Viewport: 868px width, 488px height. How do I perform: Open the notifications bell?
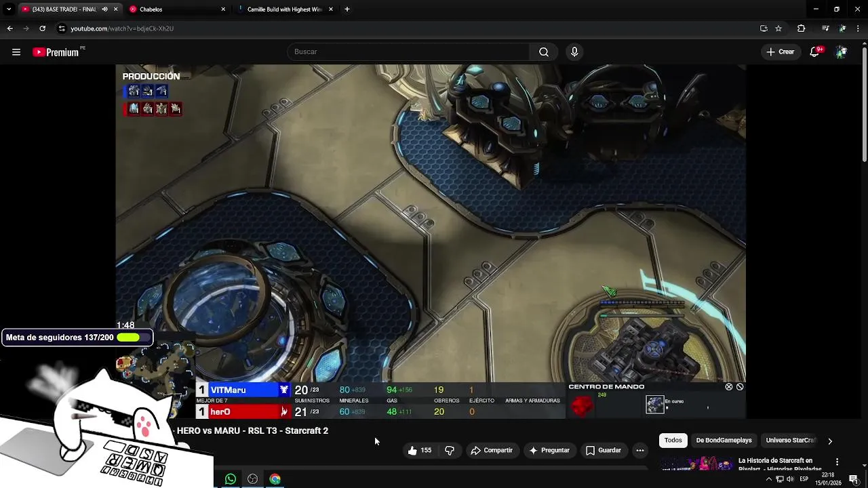[815, 52]
